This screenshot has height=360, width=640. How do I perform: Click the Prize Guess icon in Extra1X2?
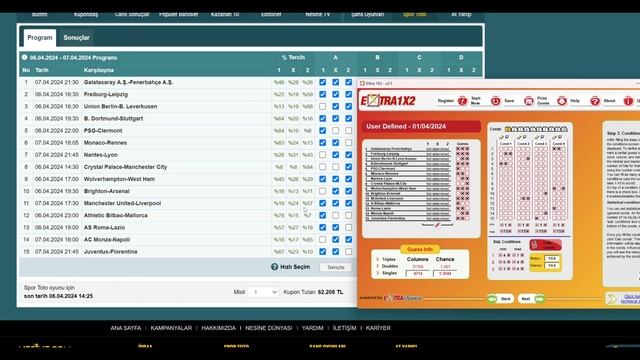(562, 101)
